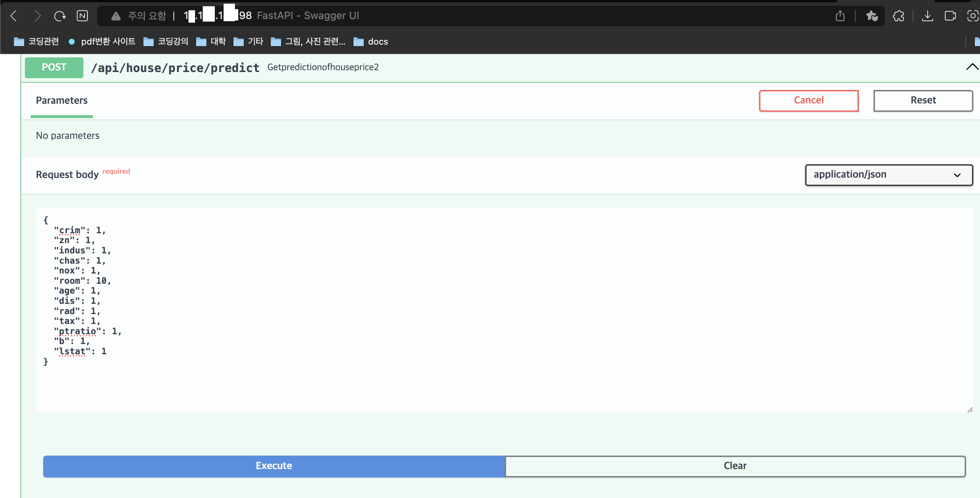The width and height of the screenshot is (980, 498).
Task: Open the extensions puzzle icon
Action: point(899,16)
